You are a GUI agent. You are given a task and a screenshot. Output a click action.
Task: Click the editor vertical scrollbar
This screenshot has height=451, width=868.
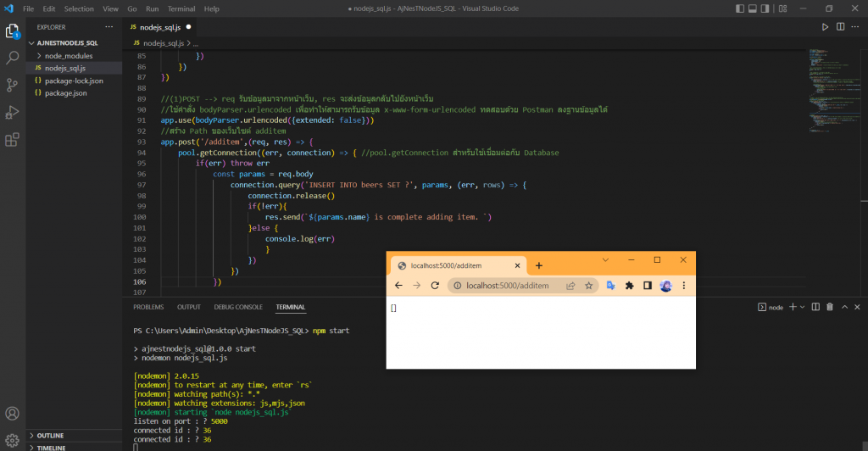tap(864, 171)
